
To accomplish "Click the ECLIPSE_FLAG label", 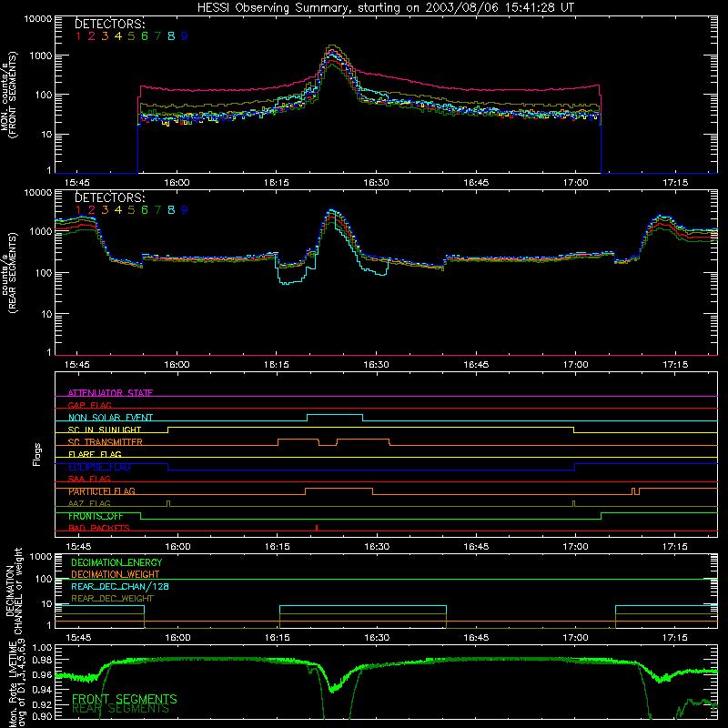I will [x=99, y=467].
